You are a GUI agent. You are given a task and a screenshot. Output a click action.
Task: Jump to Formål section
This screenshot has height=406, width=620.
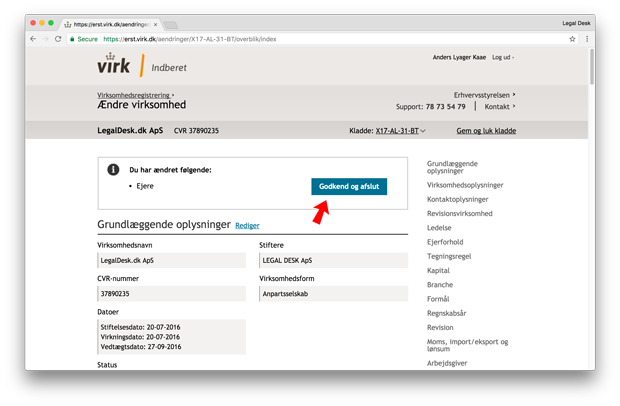438,299
